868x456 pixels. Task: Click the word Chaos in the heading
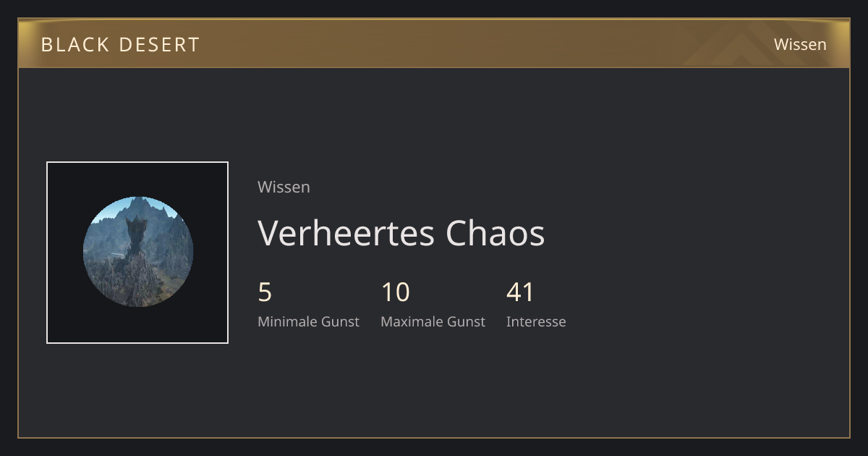click(x=495, y=233)
